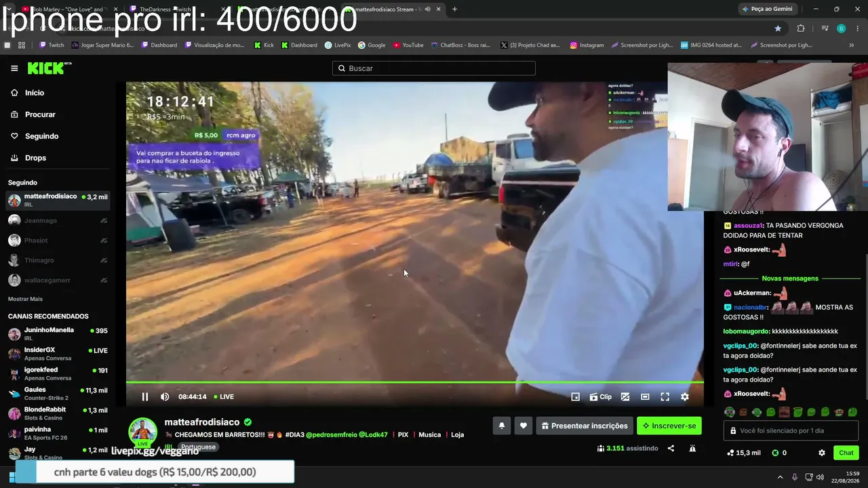868x488 pixels.
Task: Open the Kick hamburger menu
Action: pos(14,68)
